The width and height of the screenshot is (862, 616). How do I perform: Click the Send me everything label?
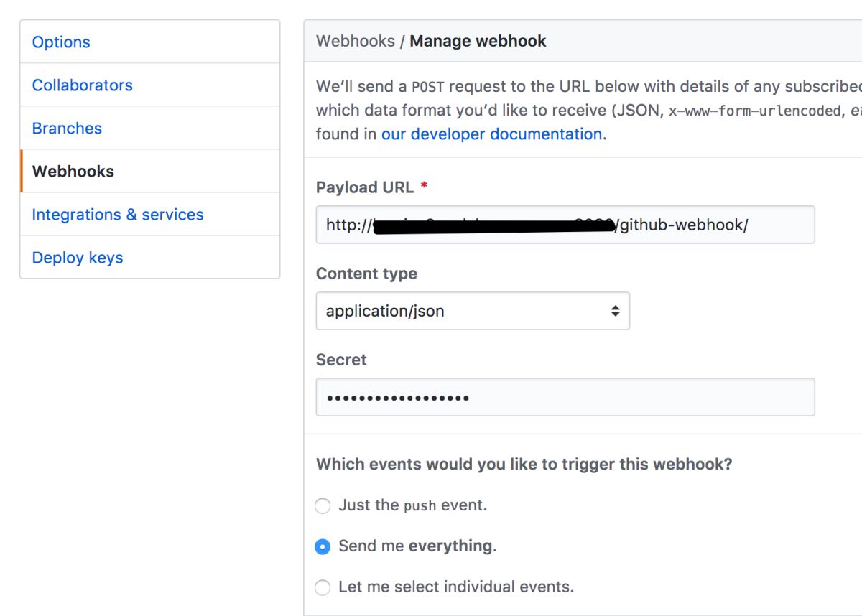(x=417, y=546)
